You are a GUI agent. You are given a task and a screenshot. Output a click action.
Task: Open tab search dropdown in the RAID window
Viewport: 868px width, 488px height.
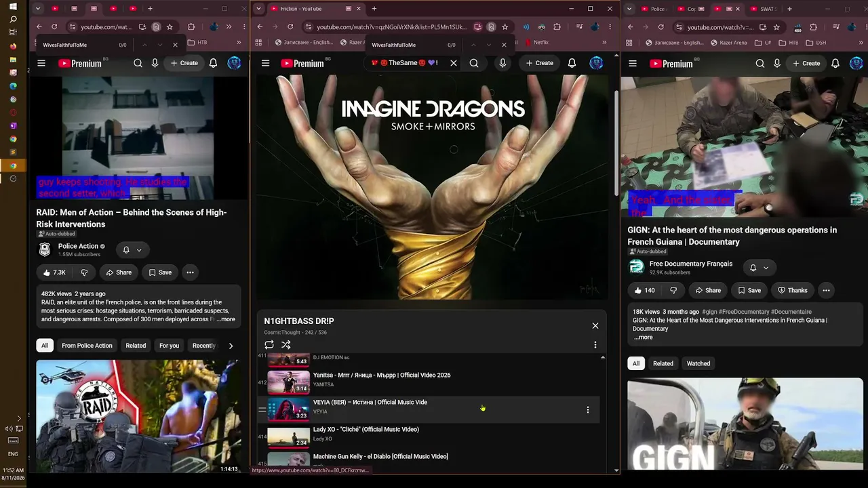(38, 9)
